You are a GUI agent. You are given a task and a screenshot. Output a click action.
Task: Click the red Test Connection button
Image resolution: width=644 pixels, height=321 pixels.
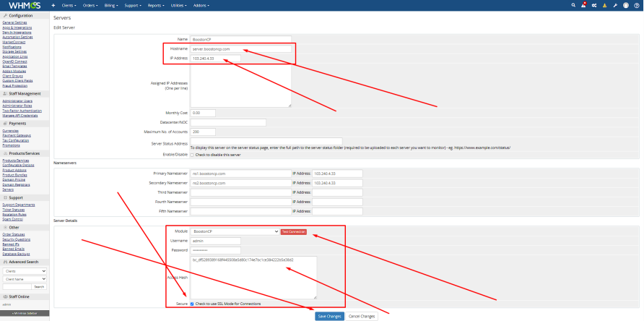coord(294,231)
